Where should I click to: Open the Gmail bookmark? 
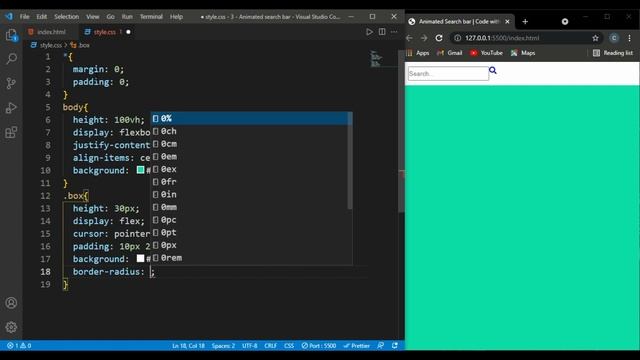(449, 53)
